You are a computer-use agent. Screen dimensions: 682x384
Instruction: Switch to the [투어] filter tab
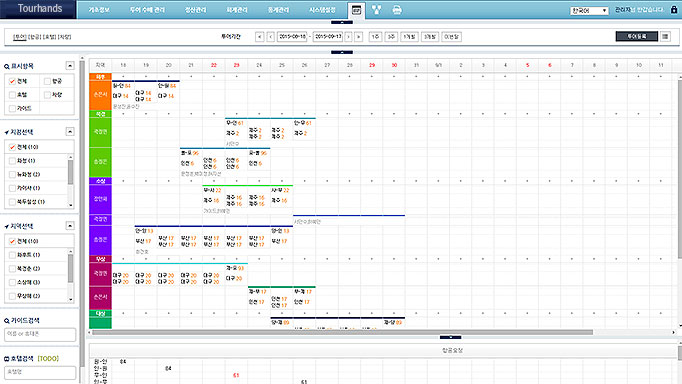coord(20,37)
